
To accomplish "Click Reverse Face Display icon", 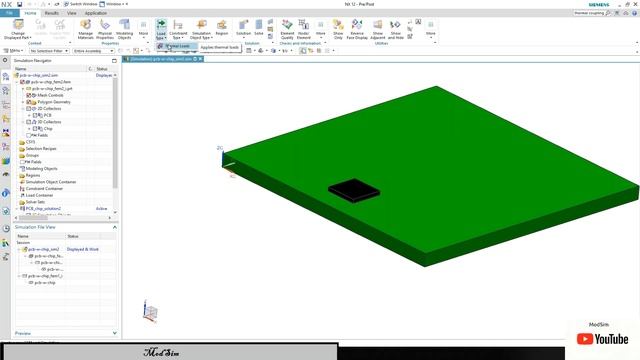I will pyautogui.click(x=357, y=24).
